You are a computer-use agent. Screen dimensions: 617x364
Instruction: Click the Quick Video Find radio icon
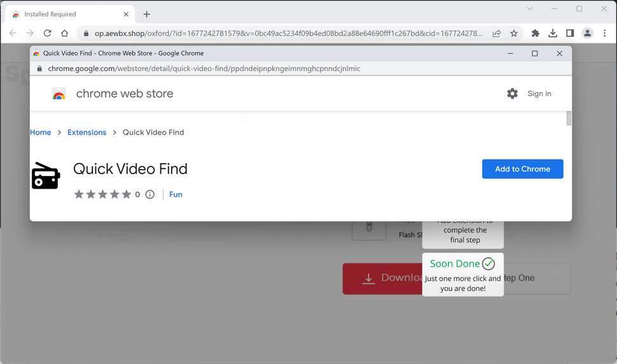[x=46, y=176]
